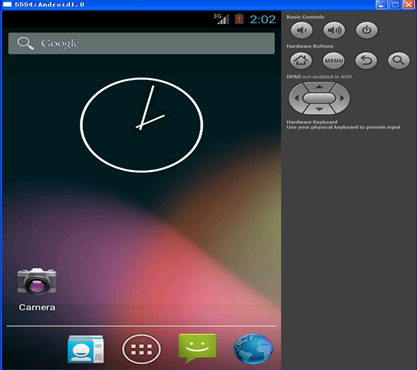Click the hardware MENU button

click(334, 61)
